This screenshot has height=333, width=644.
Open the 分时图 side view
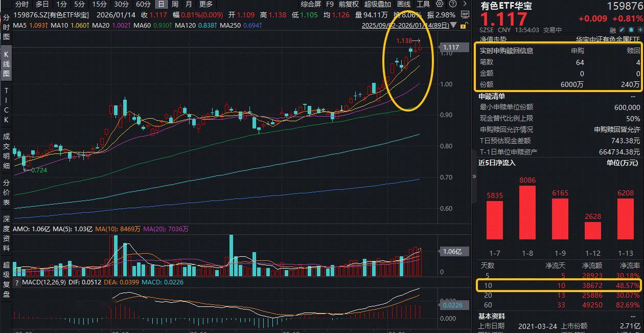pyautogui.click(x=6, y=27)
